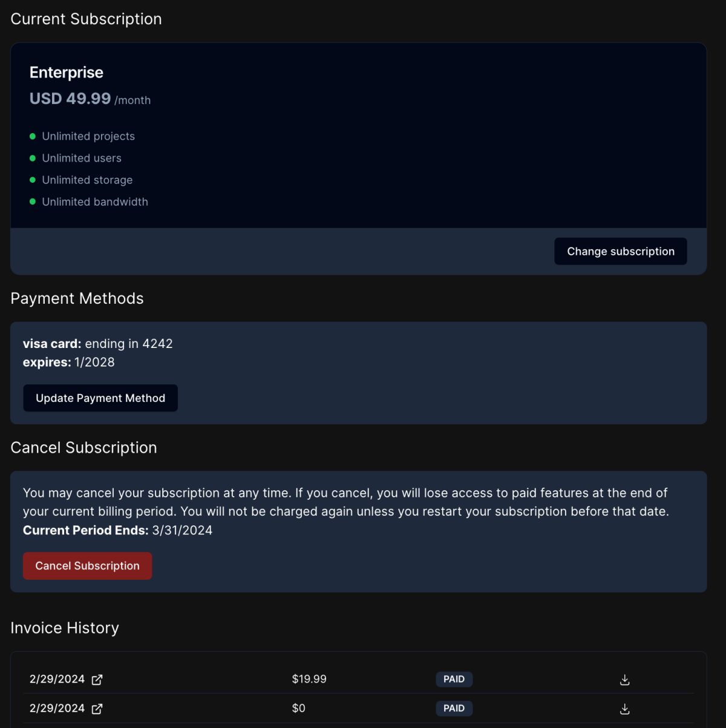Click the visa card ending in 4242 text
The width and height of the screenshot is (726, 728).
click(x=98, y=344)
